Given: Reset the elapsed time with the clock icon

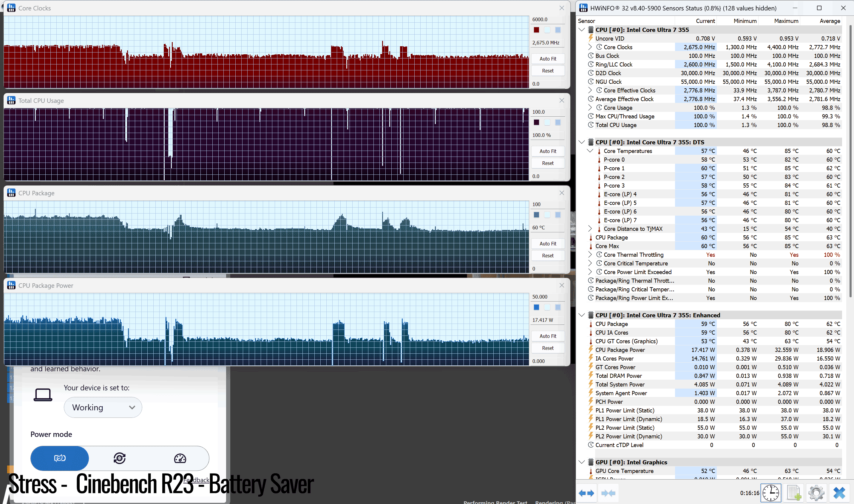Looking at the screenshot, I should 771,493.
